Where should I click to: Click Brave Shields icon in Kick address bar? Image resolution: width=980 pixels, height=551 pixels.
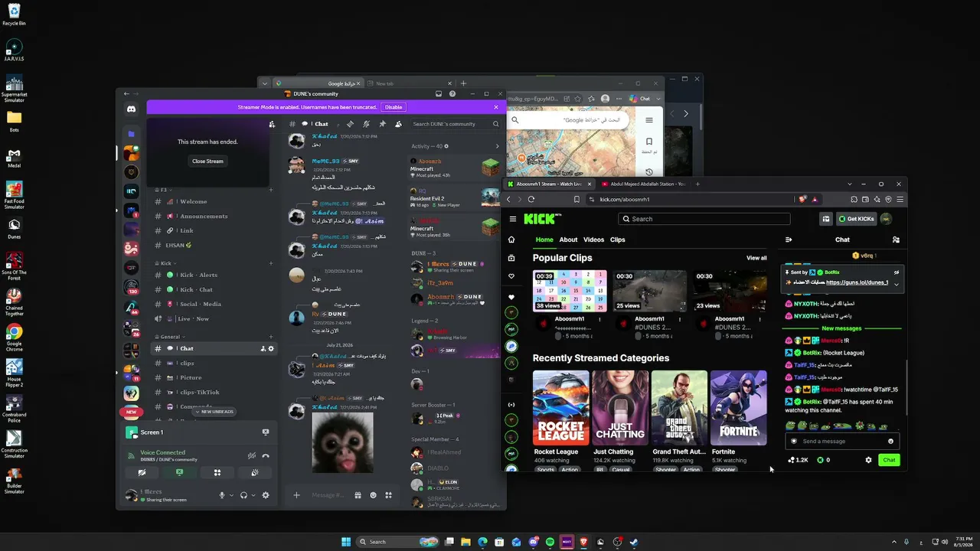[803, 199]
